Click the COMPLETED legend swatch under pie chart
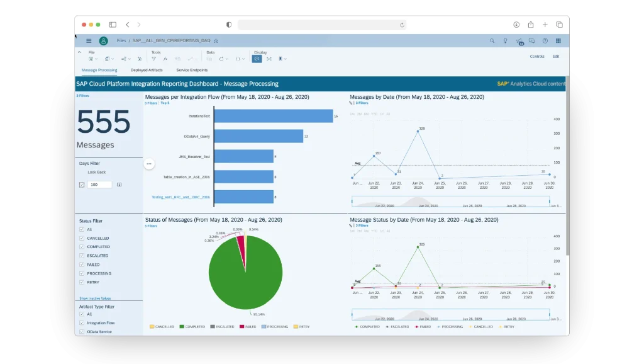 pos(182,327)
